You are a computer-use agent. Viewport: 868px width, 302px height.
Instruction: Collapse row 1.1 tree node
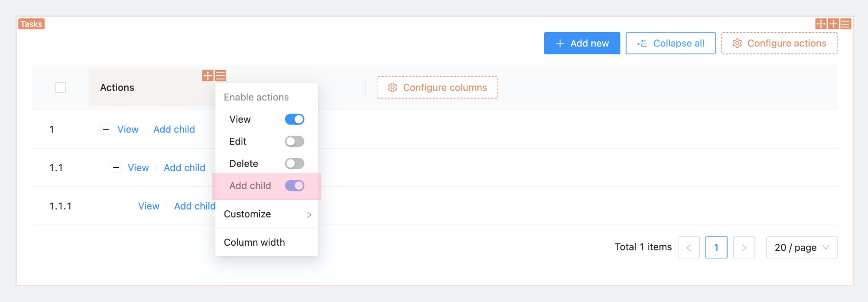(116, 168)
